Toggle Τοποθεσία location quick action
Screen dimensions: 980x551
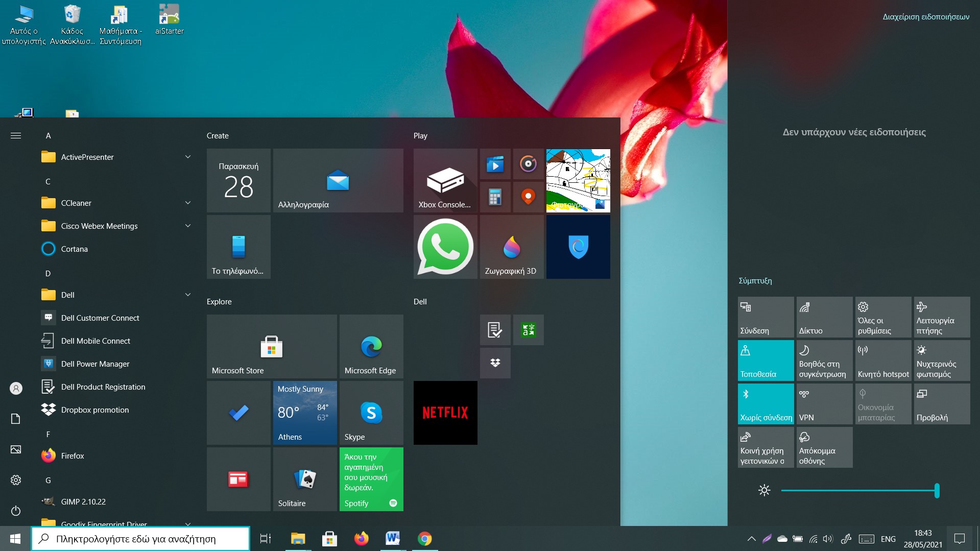(x=766, y=361)
